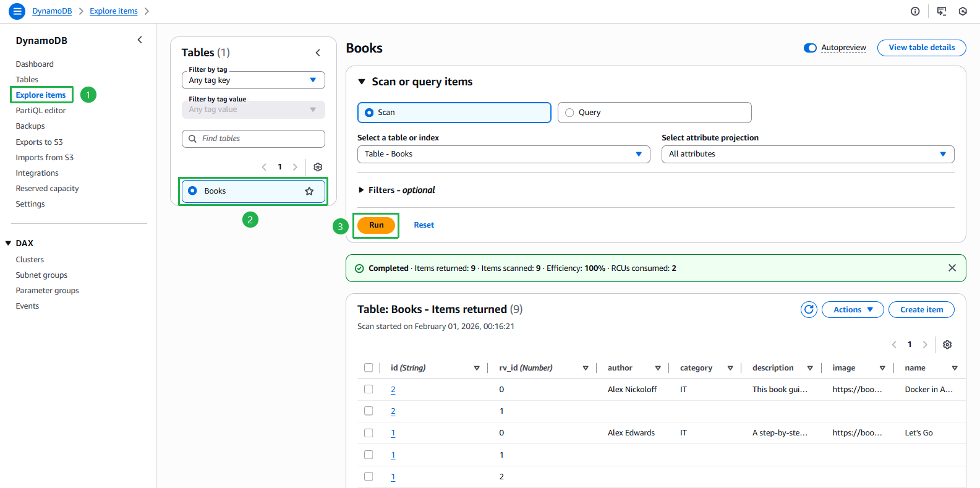Click the search icon in Find tables
The height and width of the screenshot is (488, 980).
click(x=192, y=139)
